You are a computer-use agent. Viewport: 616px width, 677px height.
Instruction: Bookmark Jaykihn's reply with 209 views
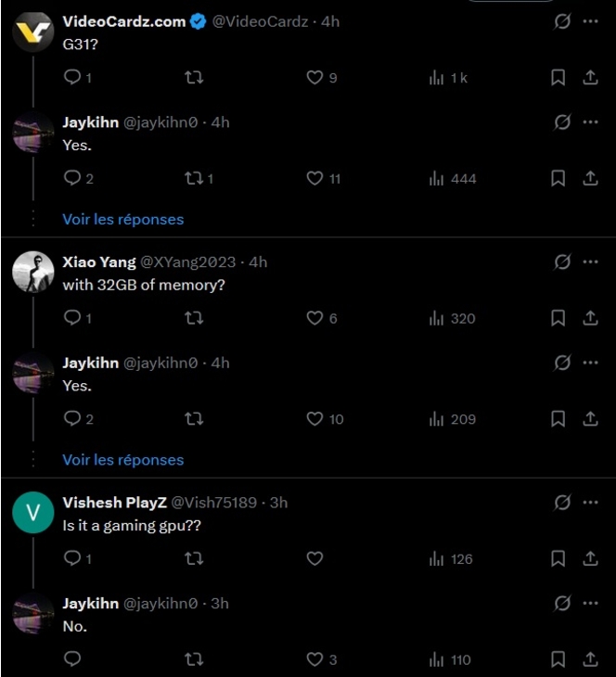(x=558, y=419)
